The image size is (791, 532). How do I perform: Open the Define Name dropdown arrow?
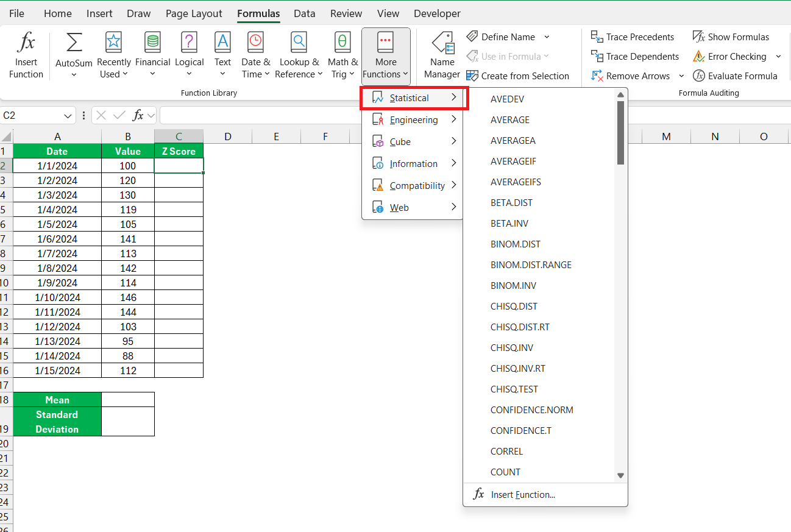pyautogui.click(x=547, y=37)
